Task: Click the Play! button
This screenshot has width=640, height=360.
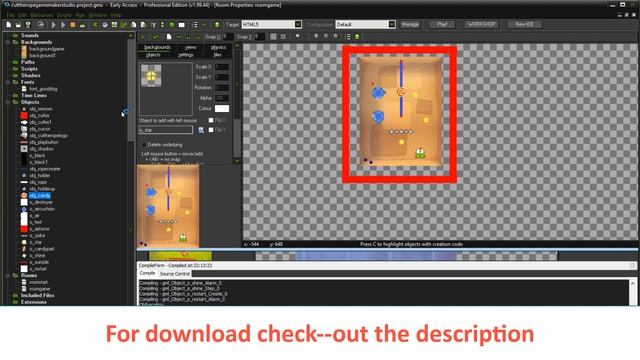Action: [x=442, y=24]
